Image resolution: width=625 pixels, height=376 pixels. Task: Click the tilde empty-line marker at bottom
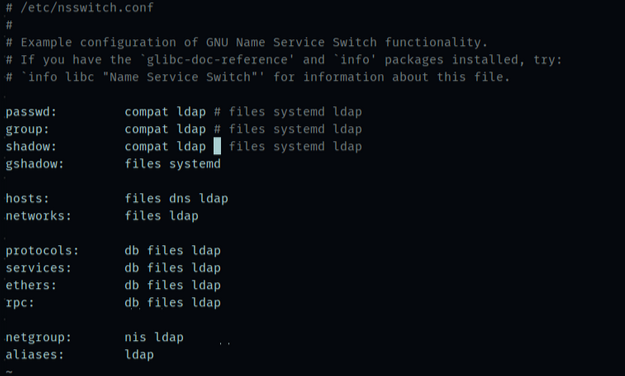click(x=10, y=372)
